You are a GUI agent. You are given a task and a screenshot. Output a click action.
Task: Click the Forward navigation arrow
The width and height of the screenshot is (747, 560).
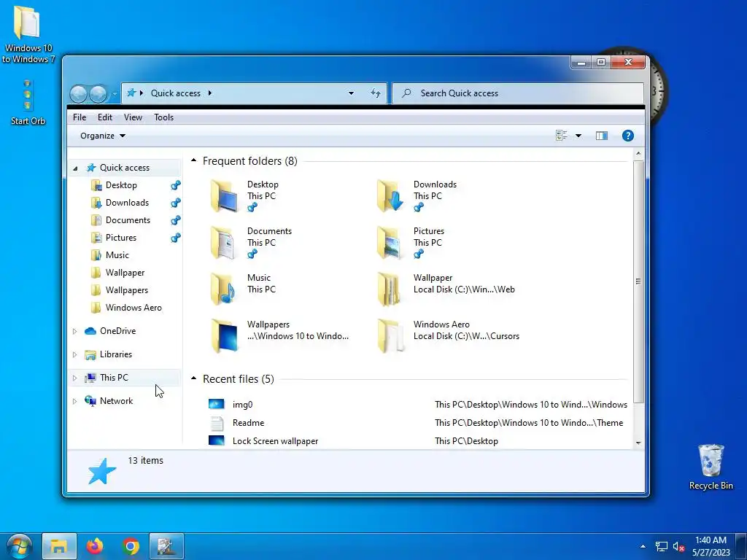point(98,94)
